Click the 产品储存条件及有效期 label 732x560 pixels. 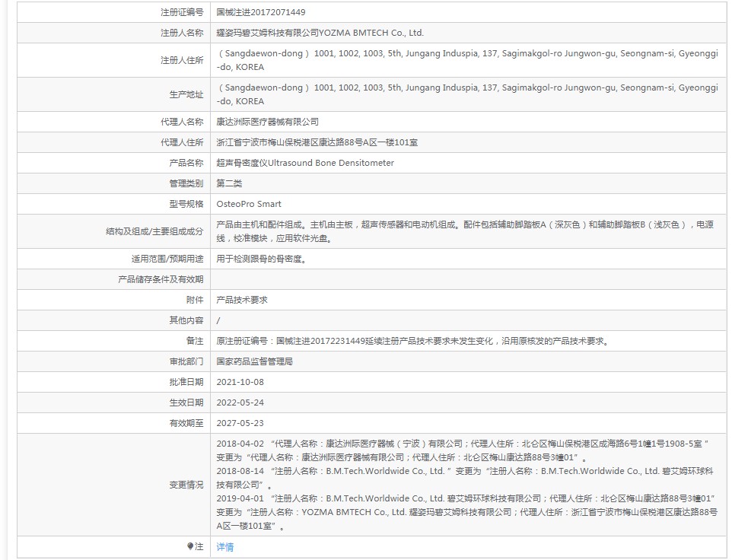(161, 279)
